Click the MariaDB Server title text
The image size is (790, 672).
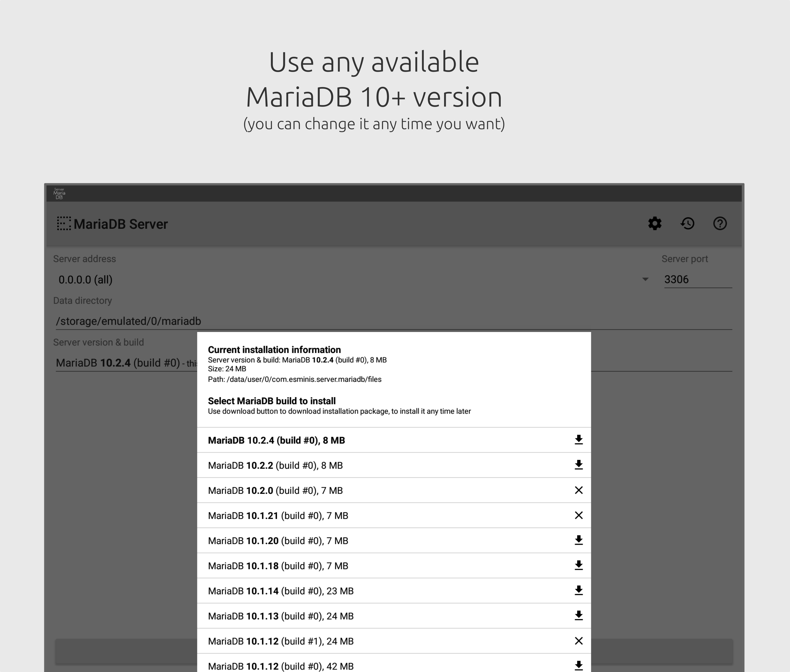pyautogui.click(x=120, y=224)
